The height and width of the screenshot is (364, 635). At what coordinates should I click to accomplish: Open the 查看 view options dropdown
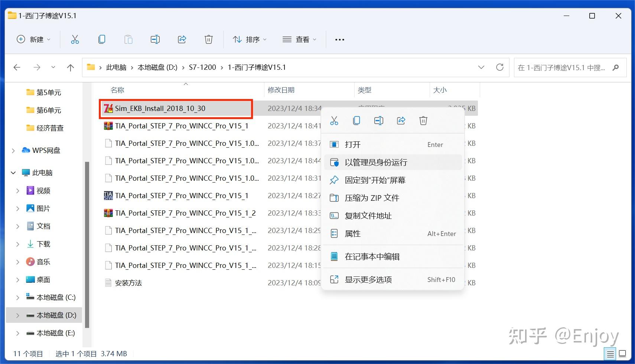[x=299, y=39]
